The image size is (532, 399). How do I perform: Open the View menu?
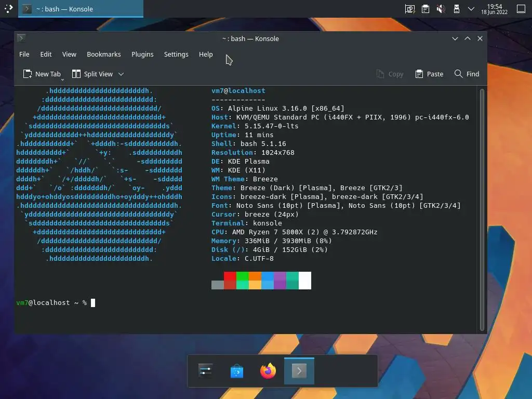[69, 54]
